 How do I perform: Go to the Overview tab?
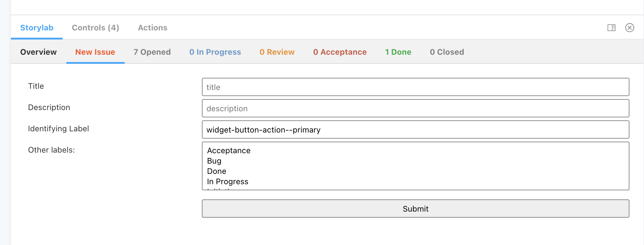pos(39,52)
